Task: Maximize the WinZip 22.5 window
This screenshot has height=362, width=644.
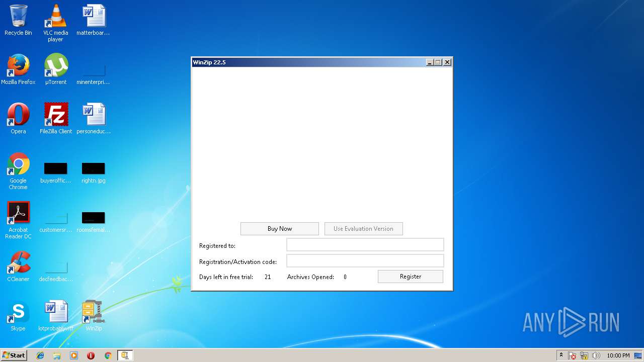Action: pyautogui.click(x=438, y=62)
